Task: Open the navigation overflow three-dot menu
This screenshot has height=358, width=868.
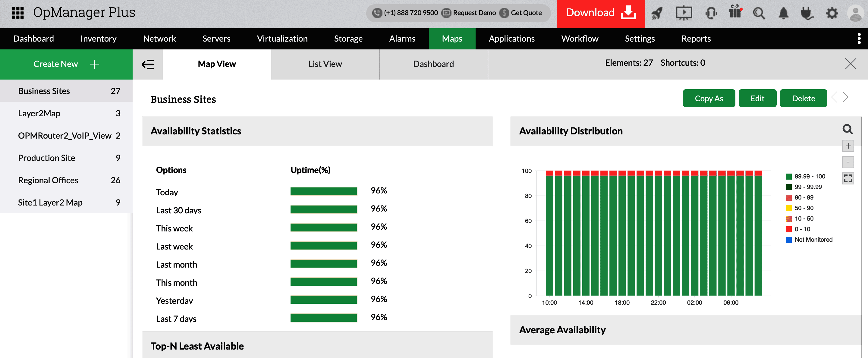Action: click(x=859, y=39)
